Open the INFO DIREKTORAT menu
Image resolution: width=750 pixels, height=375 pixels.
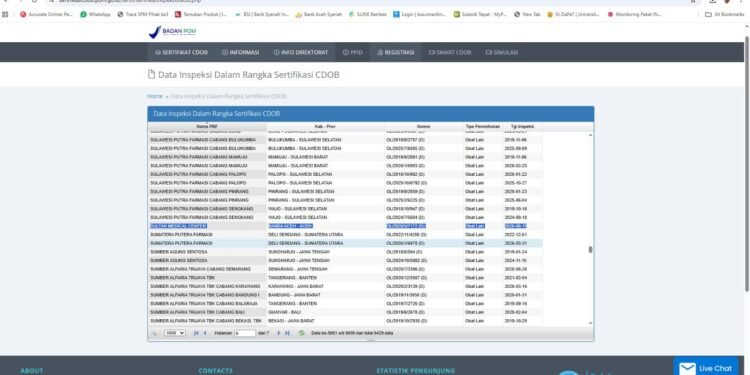[x=301, y=52]
